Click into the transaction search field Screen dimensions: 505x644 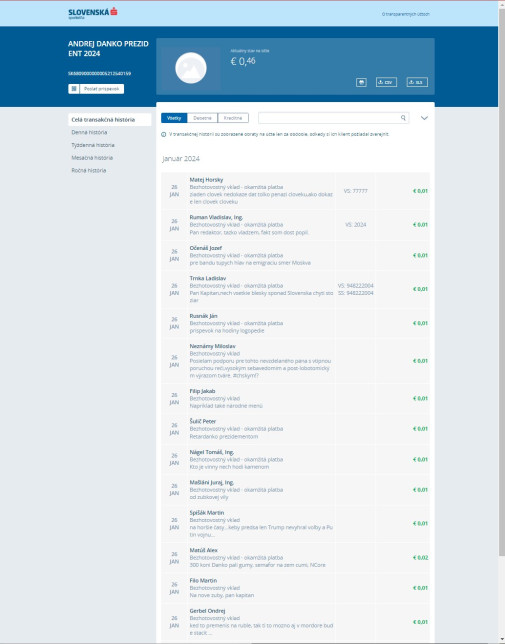(329, 118)
